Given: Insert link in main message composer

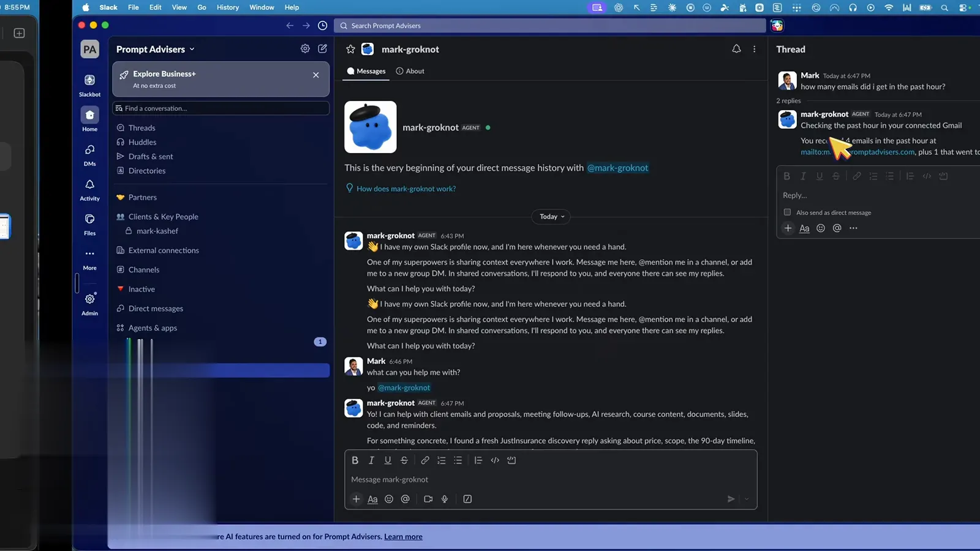Looking at the screenshot, I should pos(424,460).
